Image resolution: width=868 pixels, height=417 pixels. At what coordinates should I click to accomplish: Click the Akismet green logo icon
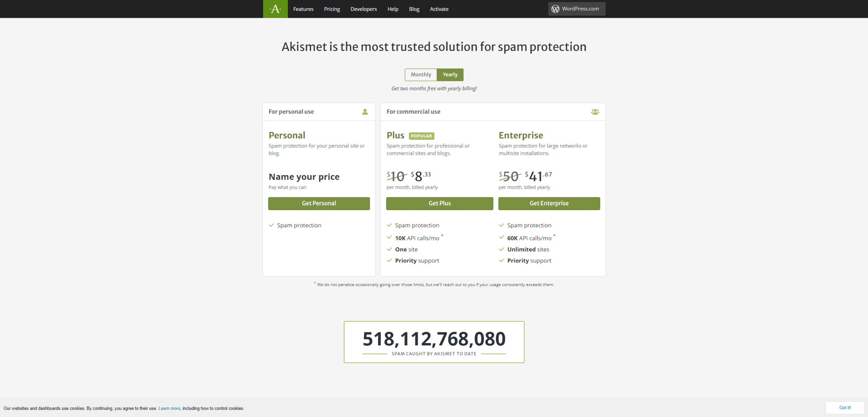275,9
